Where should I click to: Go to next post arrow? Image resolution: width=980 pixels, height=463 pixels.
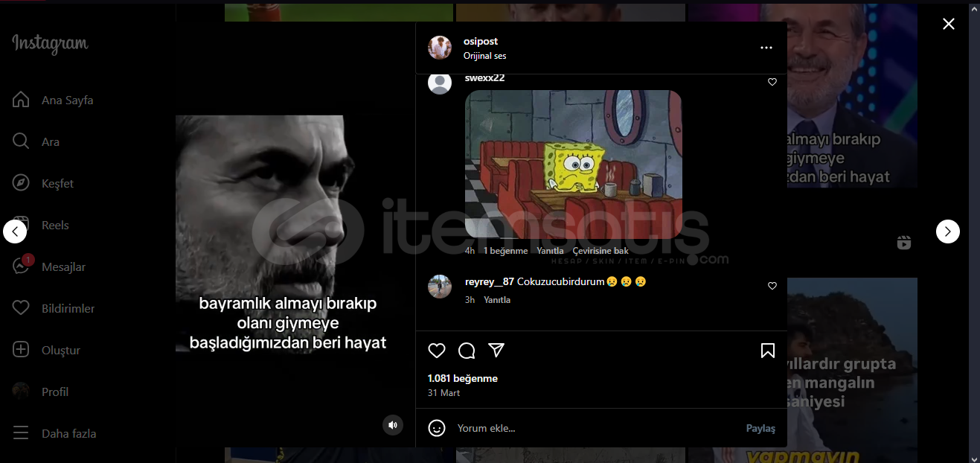coord(948,231)
